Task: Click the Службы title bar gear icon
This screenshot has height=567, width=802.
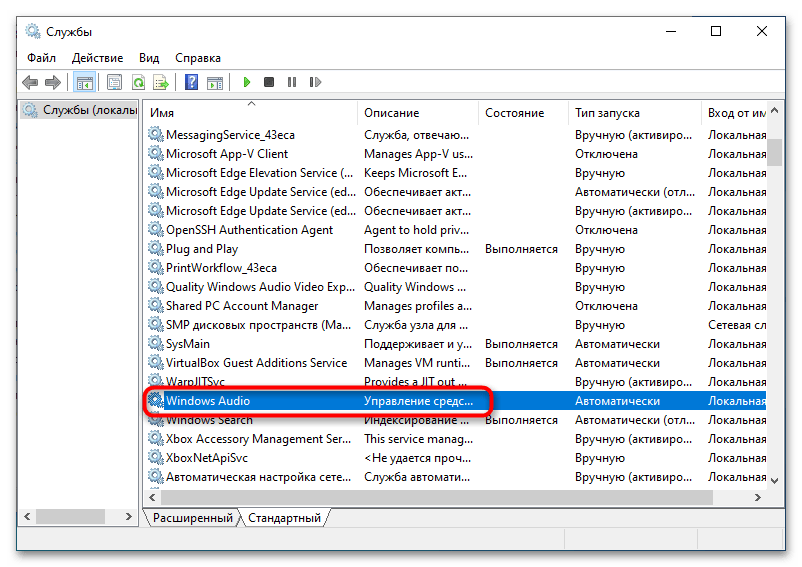Action: click(x=33, y=31)
